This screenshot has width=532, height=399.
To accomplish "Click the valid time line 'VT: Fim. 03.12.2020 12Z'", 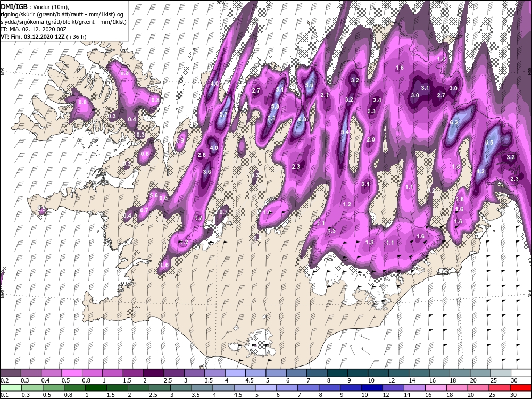I will [x=33, y=37].
